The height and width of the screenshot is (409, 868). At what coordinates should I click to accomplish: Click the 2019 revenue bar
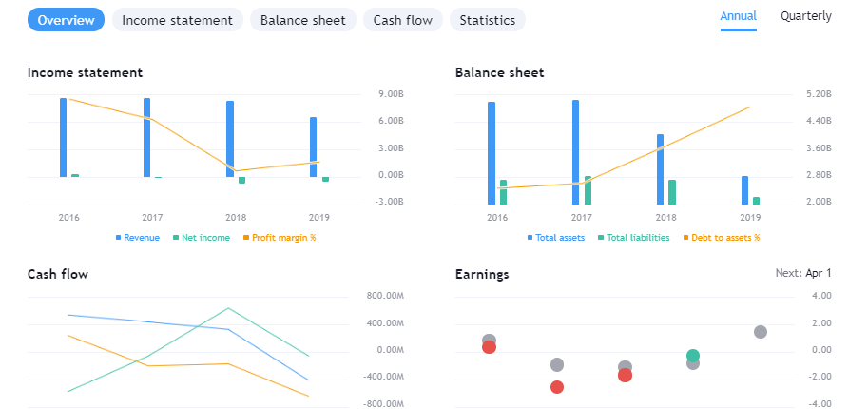tap(313, 146)
